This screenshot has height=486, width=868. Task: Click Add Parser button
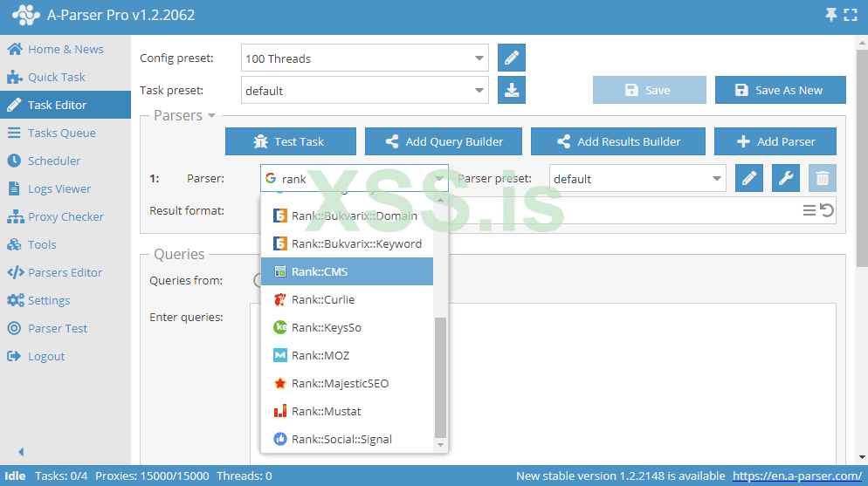775,141
